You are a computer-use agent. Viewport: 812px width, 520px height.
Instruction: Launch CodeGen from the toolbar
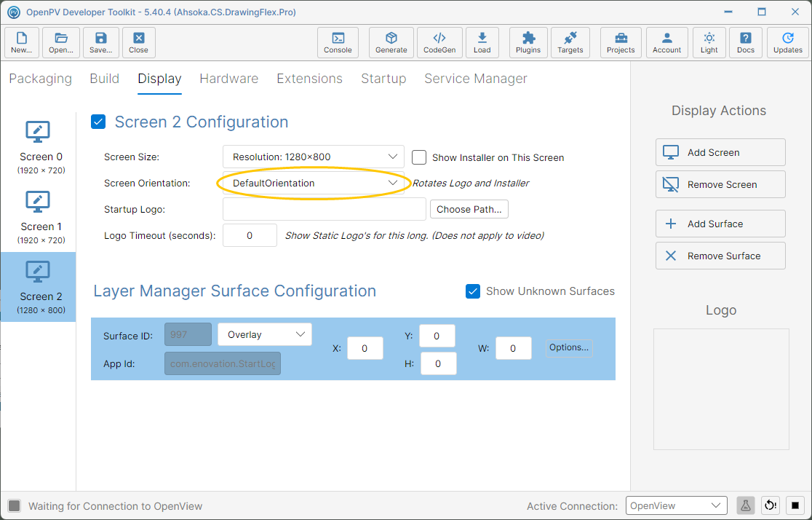pyautogui.click(x=439, y=42)
